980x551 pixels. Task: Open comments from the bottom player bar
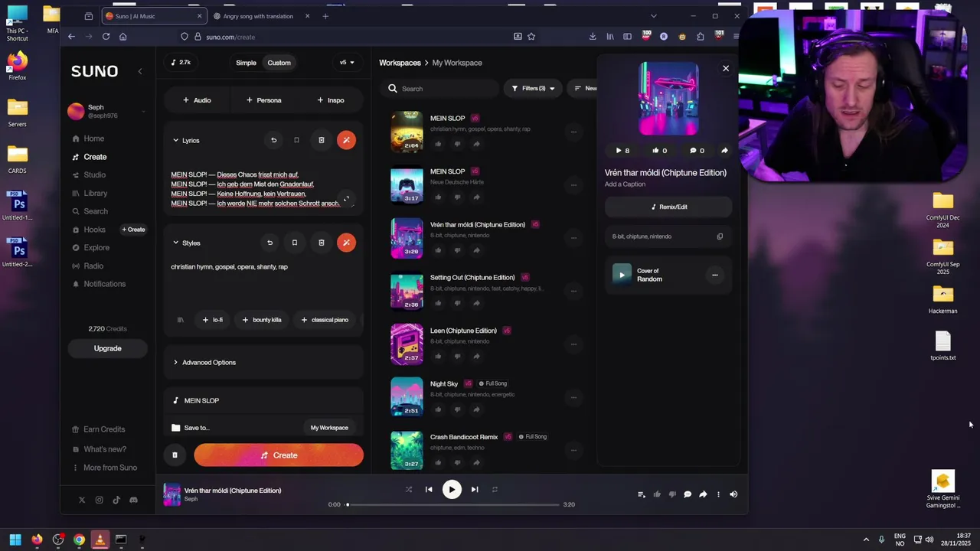click(688, 494)
